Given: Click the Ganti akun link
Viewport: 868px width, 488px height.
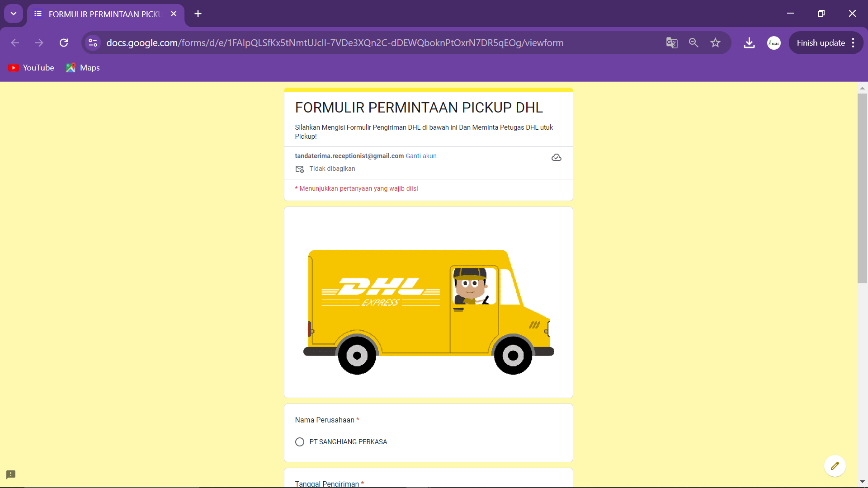Looking at the screenshot, I should point(421,156).
